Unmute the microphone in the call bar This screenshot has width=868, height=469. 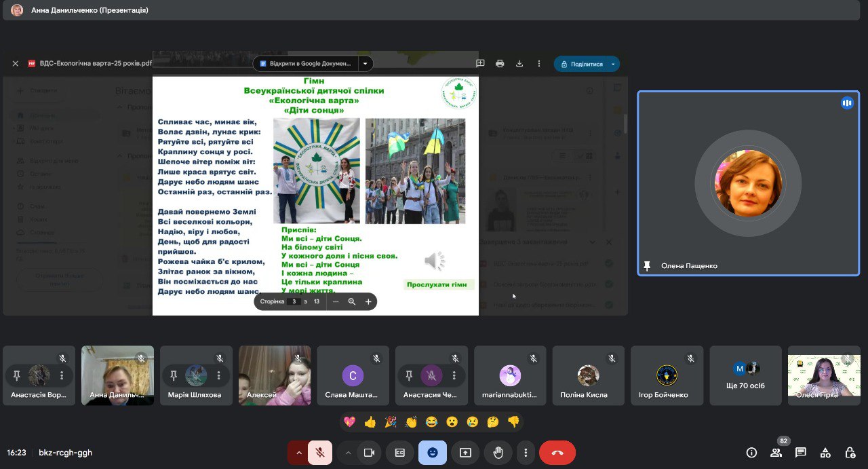[x=320, y=453]
